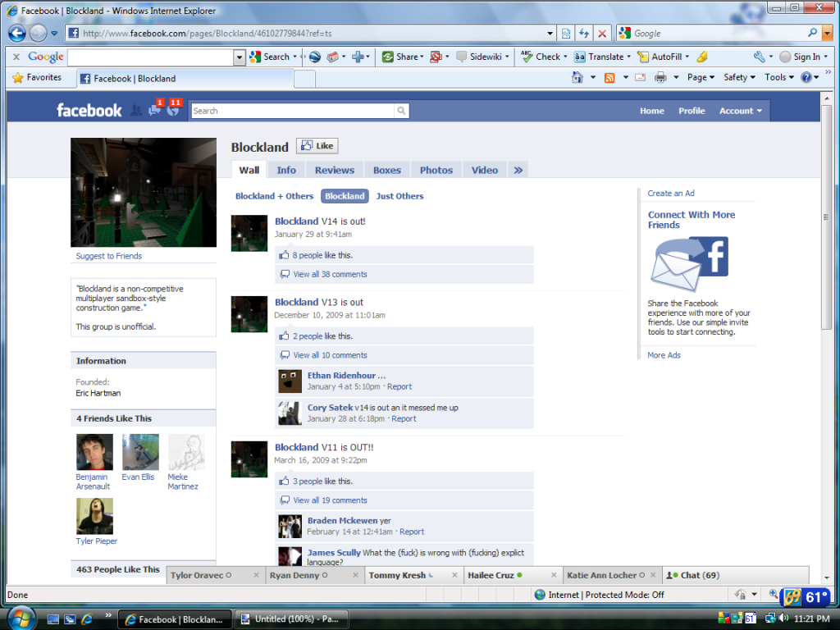Screen dimensions: 840x630
Task: Click the Print icon in command bar
Action: pyautogui.click(x=660, y=78)
